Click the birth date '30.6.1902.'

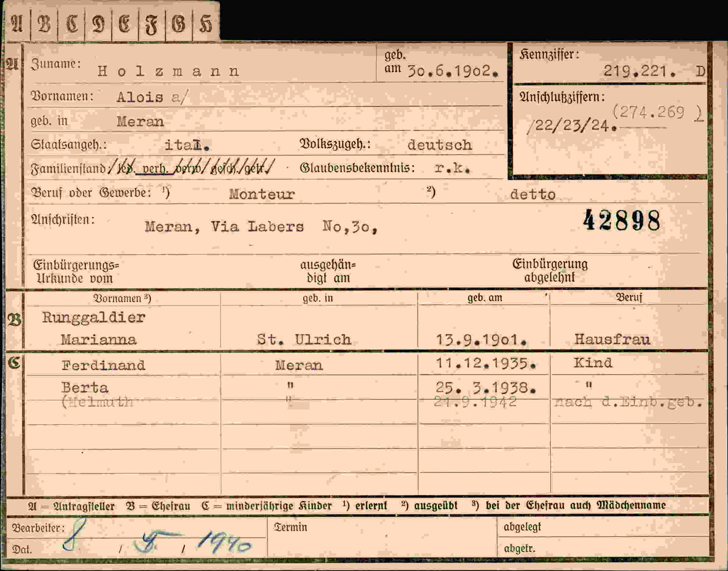coord(454,71)
